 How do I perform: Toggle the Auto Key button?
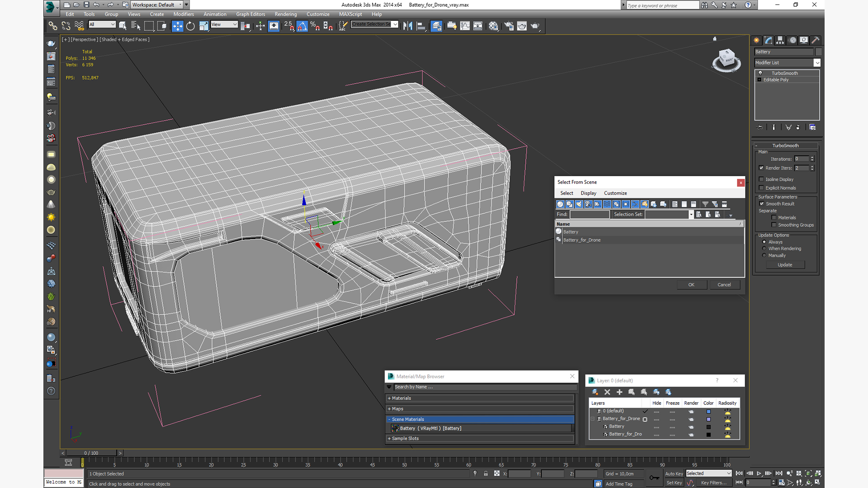pos(674,474)
